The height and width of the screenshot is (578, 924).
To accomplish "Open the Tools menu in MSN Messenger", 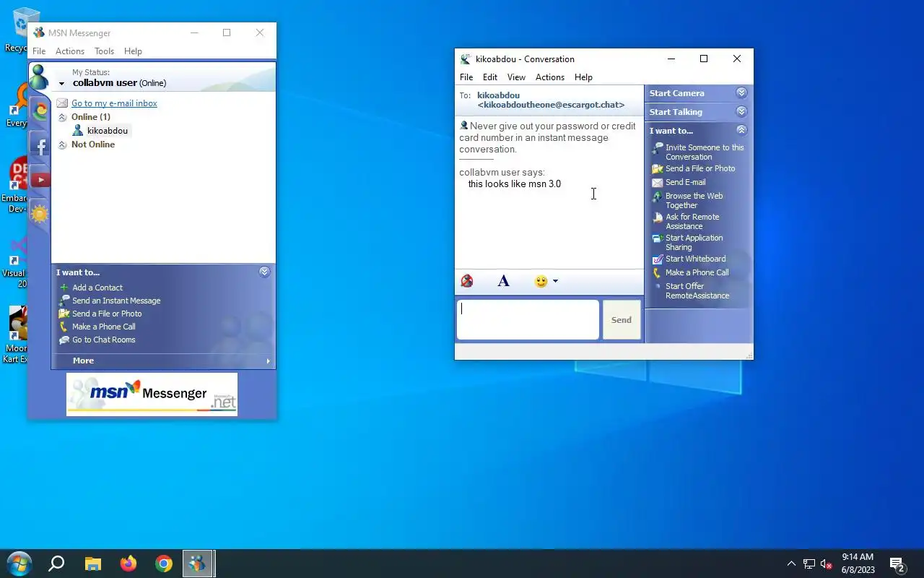I will pyautogui.click(x=105, y=51).
